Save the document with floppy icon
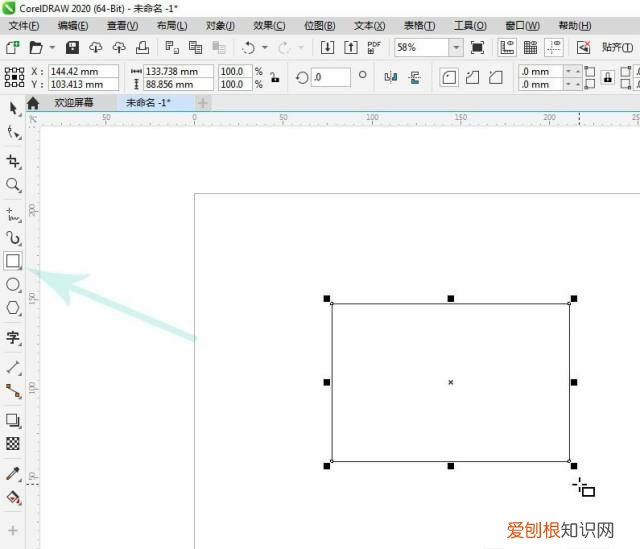Image resolution: width=640 pixels, height=549 pixels. pos(72,47)
